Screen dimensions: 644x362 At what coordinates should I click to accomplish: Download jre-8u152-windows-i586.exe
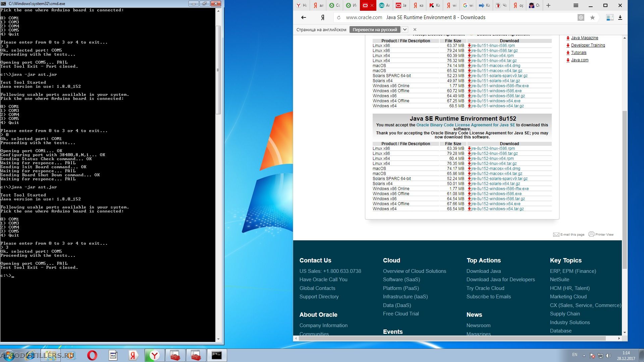point(496,194)
